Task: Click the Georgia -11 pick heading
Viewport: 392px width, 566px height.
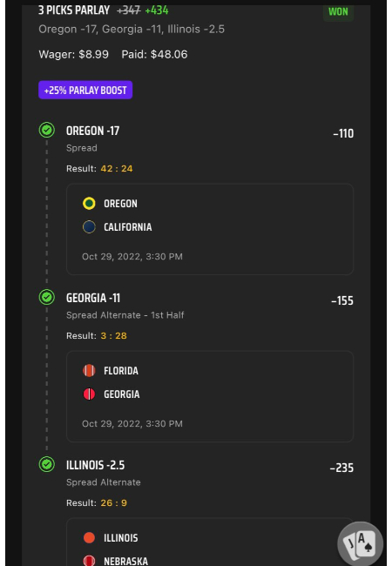Action: pos(93,298)
